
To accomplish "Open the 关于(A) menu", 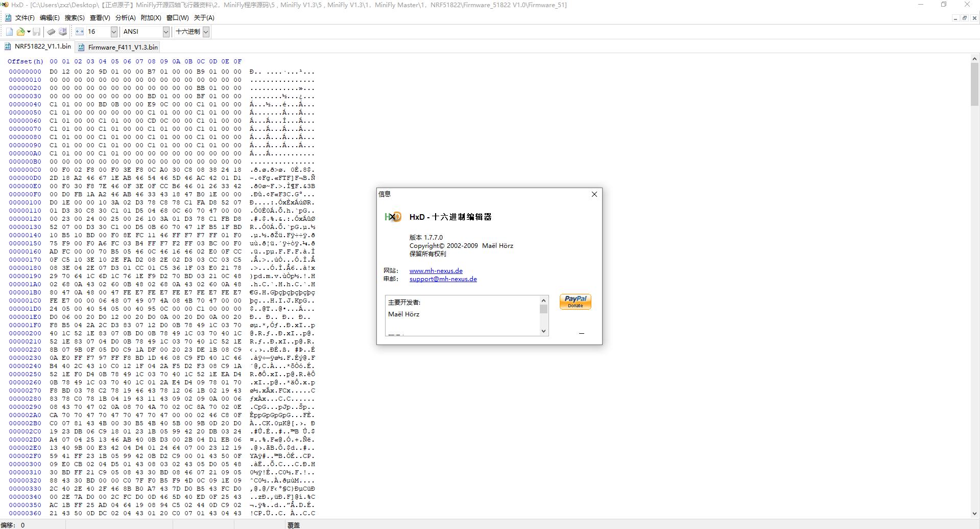I will (x=204, y=18).
